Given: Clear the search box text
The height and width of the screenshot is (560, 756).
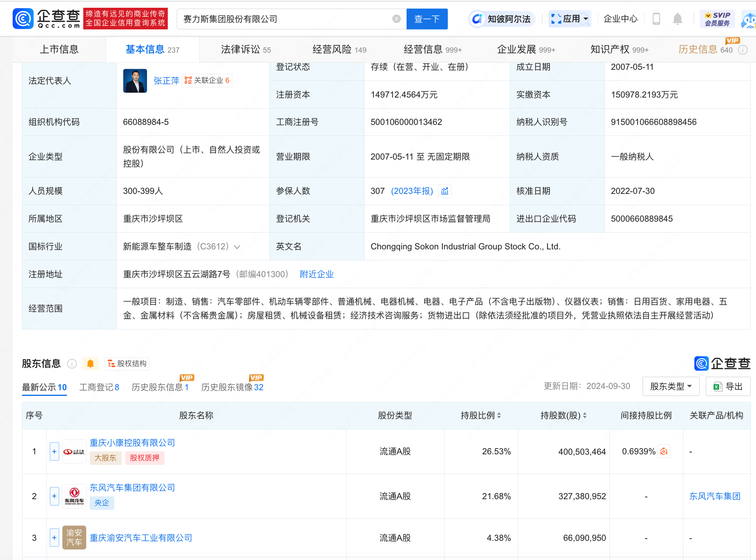Looking at the screenshot, I should click(396, 19).
